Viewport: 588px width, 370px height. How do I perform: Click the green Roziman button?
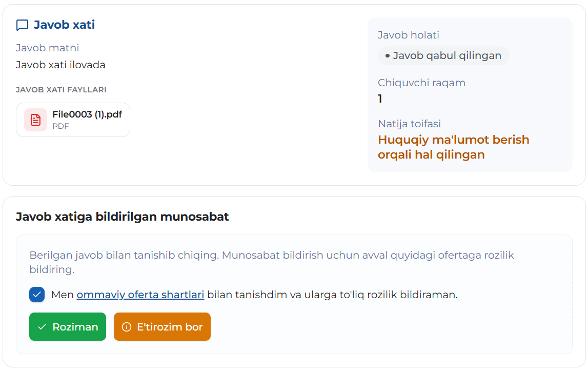pyautogui.click(x=68, y=326)
